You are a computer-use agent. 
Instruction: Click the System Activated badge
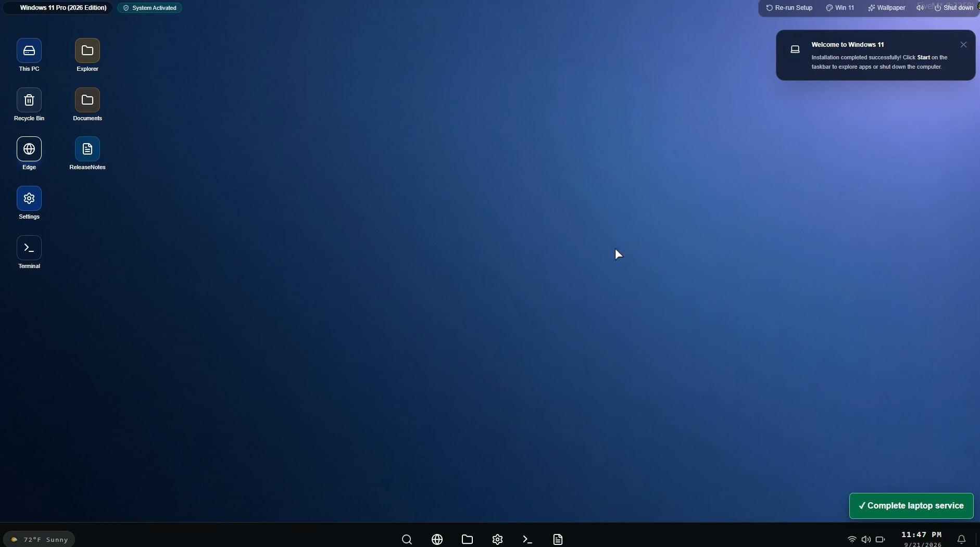pyautogui.click(x=149, y=8)
